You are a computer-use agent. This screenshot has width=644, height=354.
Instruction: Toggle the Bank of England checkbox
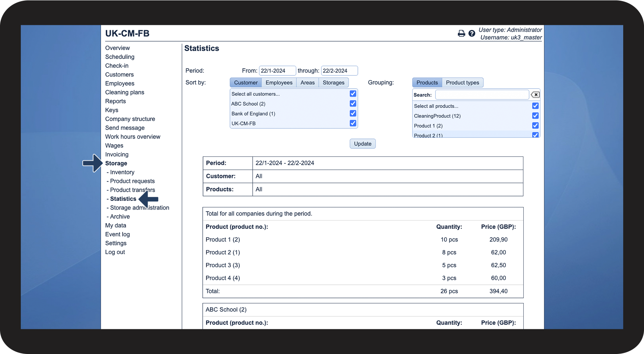point(353,113)
